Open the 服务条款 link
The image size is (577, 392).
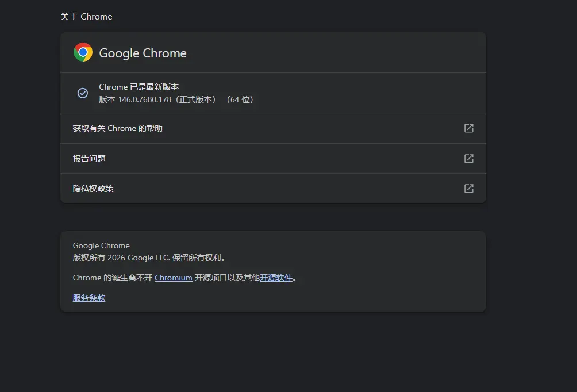coord(89,298)
